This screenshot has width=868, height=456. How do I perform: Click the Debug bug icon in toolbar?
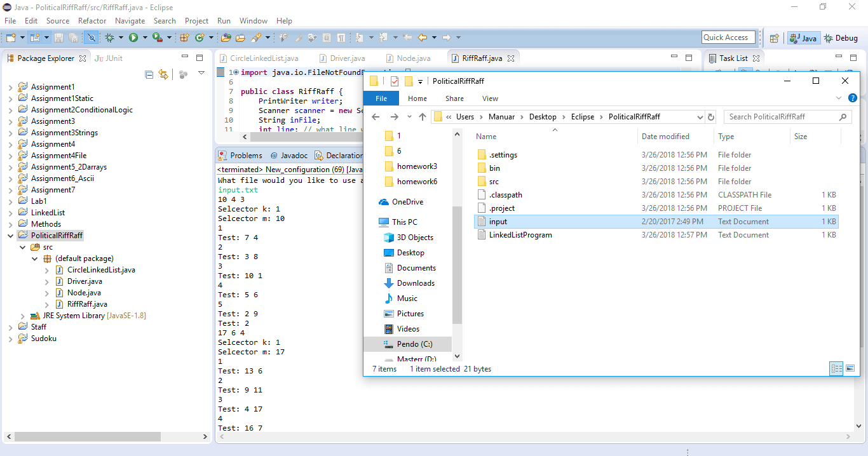[109, 37]
